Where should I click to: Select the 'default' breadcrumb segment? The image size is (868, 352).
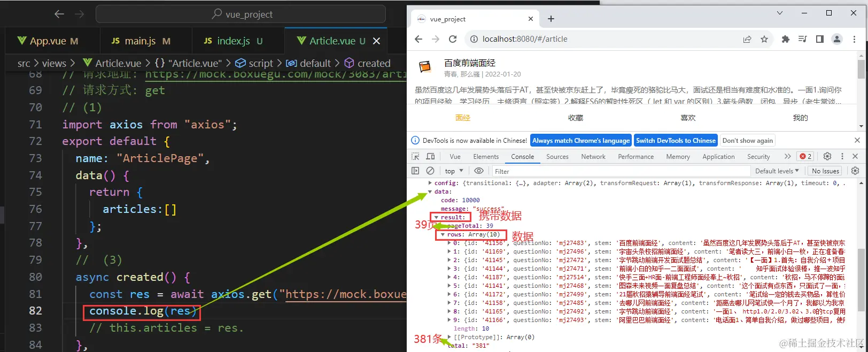[x=309, y=63]
